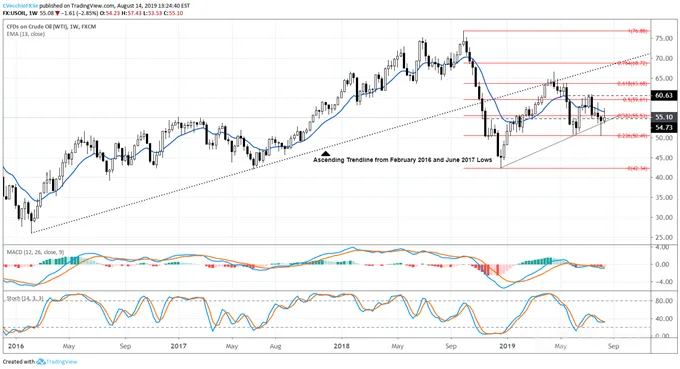Screen dimensions: 680x369
Task: Click the -4.00 value on MACD scale
Action: tap(664, 282)
